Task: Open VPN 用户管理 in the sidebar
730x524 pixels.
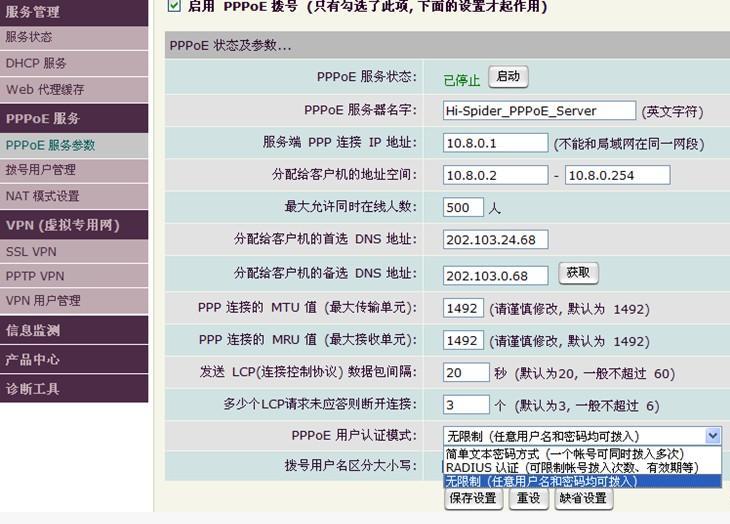Action: [x=74, y=301]
